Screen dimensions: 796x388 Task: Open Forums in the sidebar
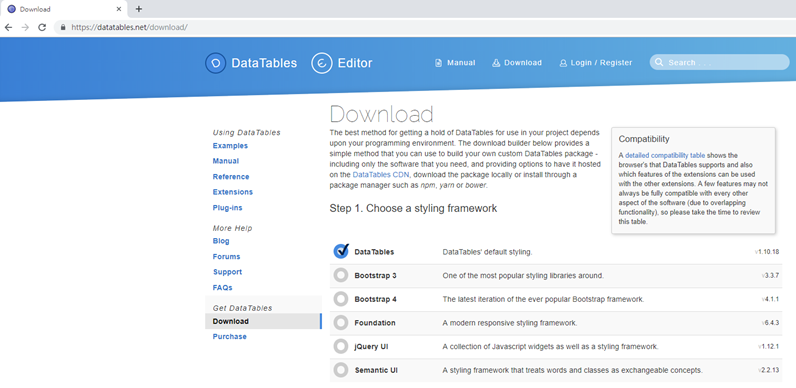point(226,257)
